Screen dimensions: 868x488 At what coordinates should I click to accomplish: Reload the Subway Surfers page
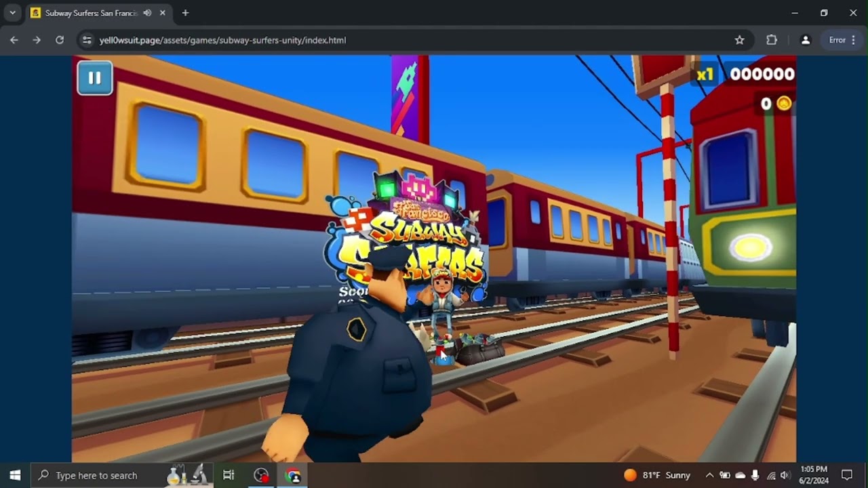point(60,40)
